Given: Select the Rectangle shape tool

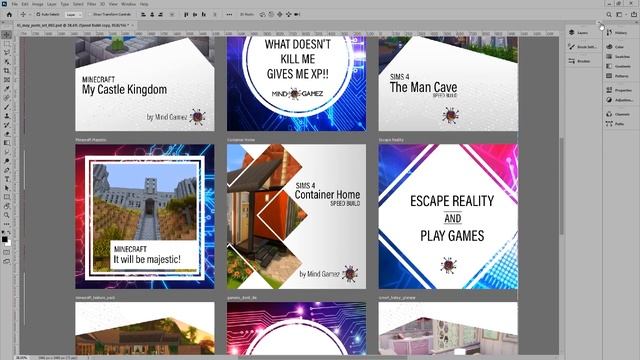Looking at the screenshot, I should [7, 197].
